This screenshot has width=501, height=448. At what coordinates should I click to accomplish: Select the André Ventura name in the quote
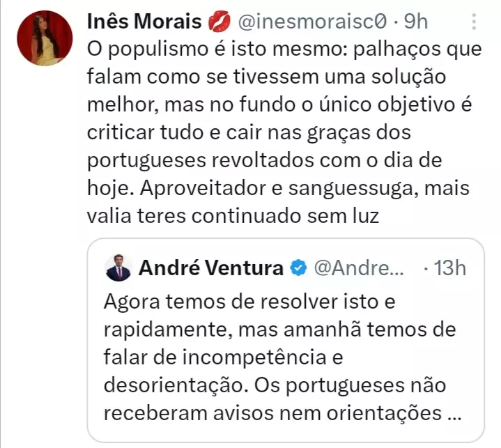(x=210, y=268)
